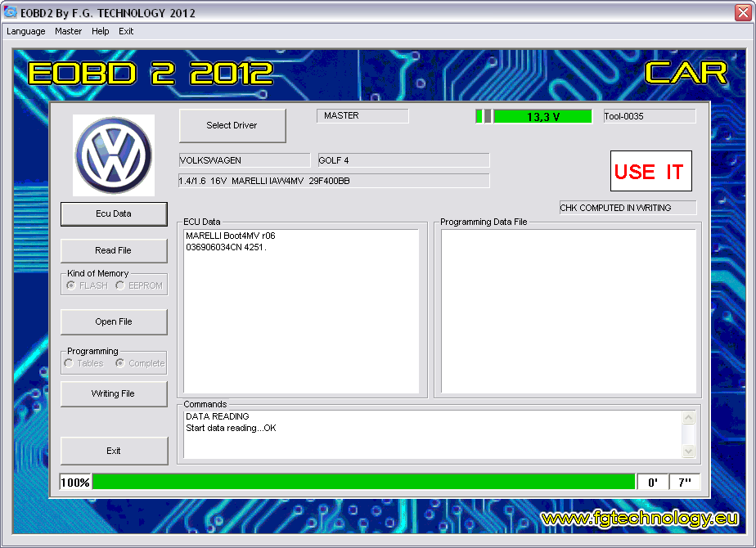Click the Volkswagen logo image
Image resolution: width=756 pixels, height=548 pixels.
tap(114, 155)
